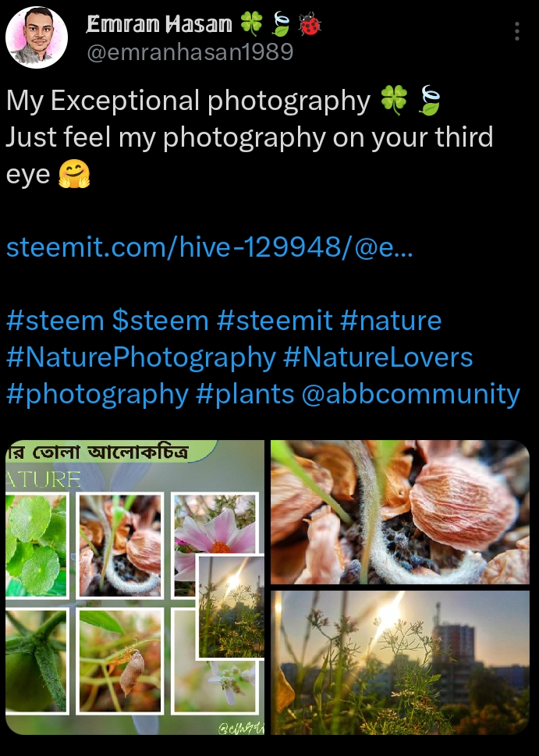Viewport: 539px width, 756px height.
Task: Tap the ladybug emoji beside the name
Action: coord(310,24)
